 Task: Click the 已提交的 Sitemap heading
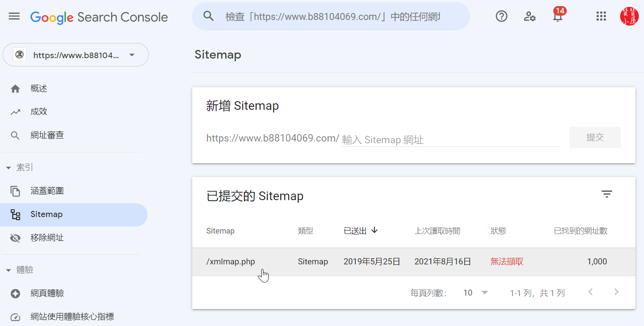[255, 196]
